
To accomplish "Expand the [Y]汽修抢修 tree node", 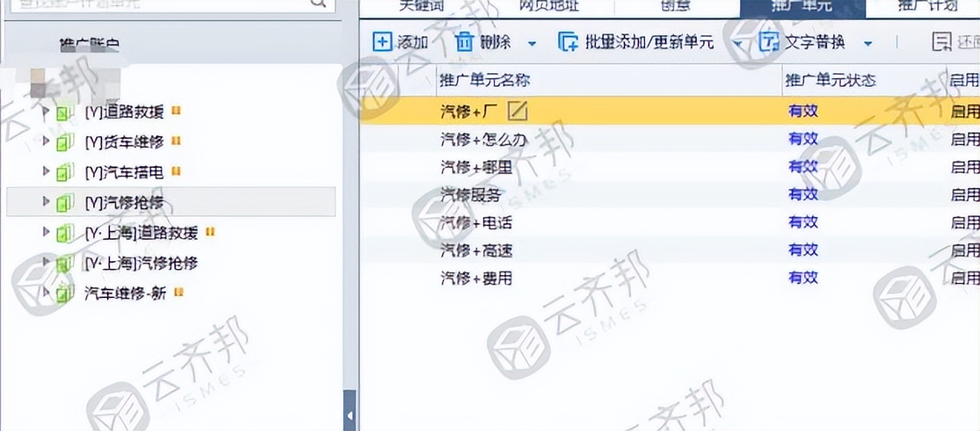I will [x=47, y=203].
